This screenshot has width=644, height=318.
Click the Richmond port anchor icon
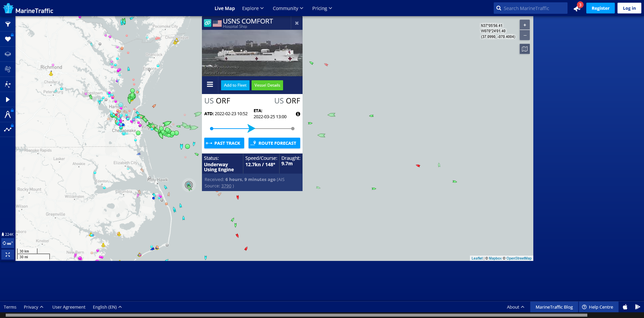tap(51, 74)
